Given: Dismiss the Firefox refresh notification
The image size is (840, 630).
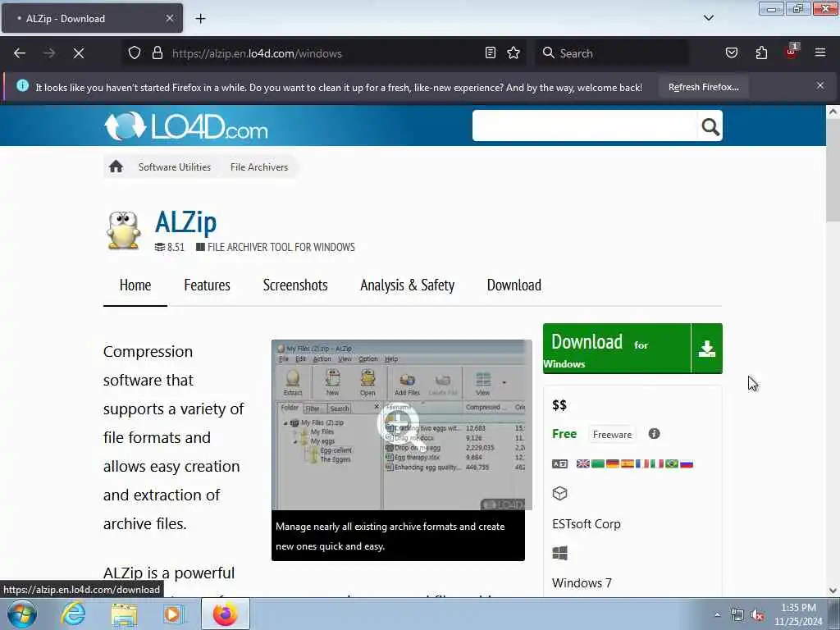Looking at the screenshot, I should (x=819, y=85).
